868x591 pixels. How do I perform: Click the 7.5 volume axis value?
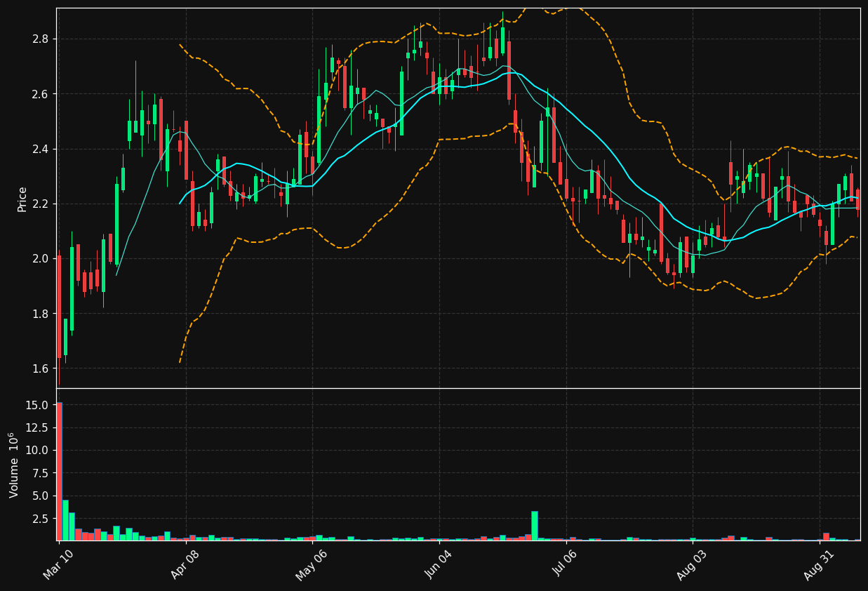click(39, 473)
